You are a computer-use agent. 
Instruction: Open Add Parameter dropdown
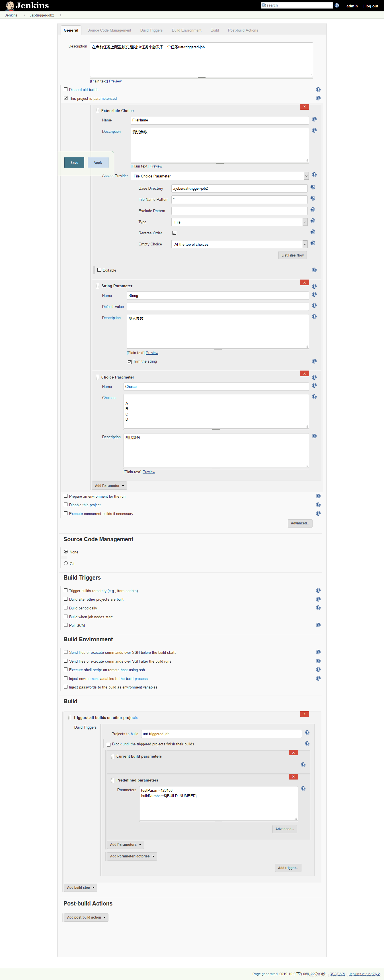tap(109, 486)
